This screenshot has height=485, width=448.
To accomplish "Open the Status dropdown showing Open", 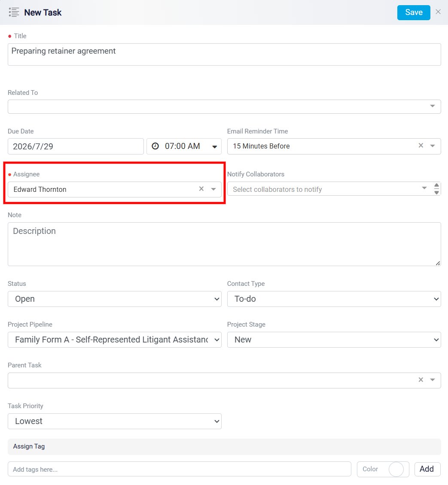I will coord(115,299).
